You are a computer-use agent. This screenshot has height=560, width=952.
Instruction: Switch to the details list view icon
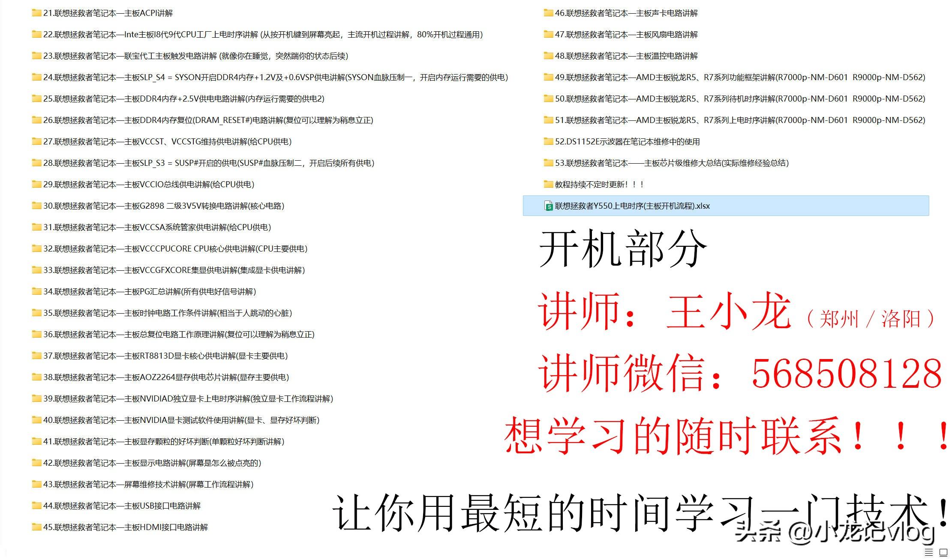pos(929,552)
